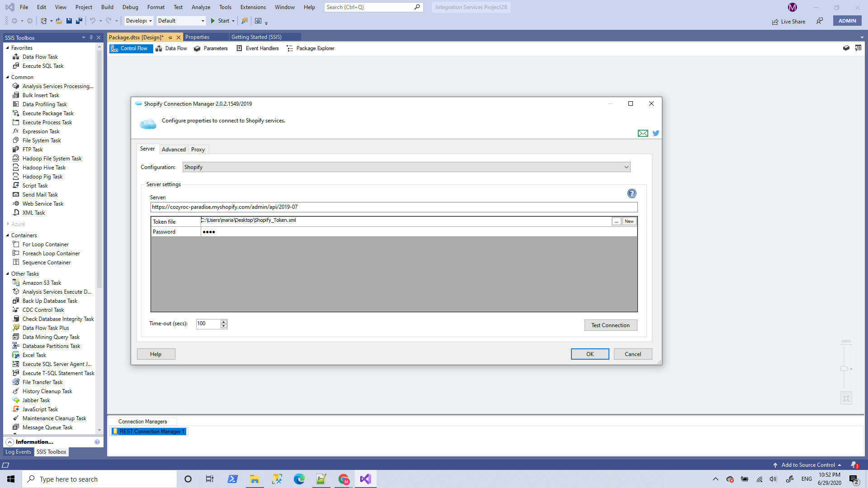
Task: Click the email envelope icon in dialog
Action: tap(642, 133)
